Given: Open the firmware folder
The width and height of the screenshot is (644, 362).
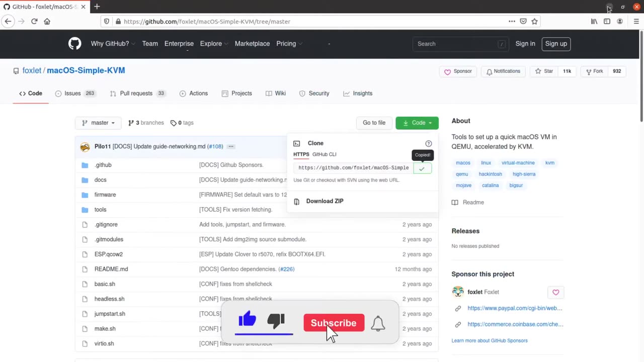Looking at the screenshot, I should (105, 195).
